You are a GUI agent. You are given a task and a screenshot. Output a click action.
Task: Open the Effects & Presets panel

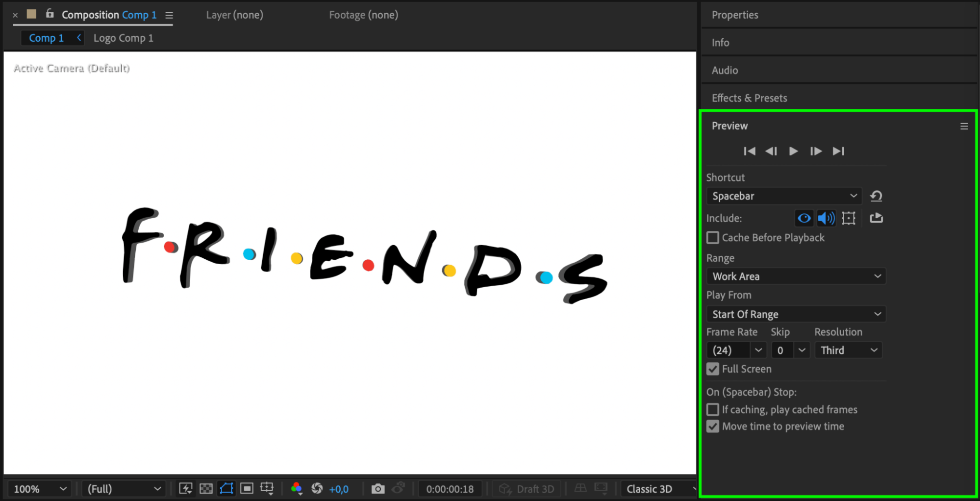[x=750, y=98]
